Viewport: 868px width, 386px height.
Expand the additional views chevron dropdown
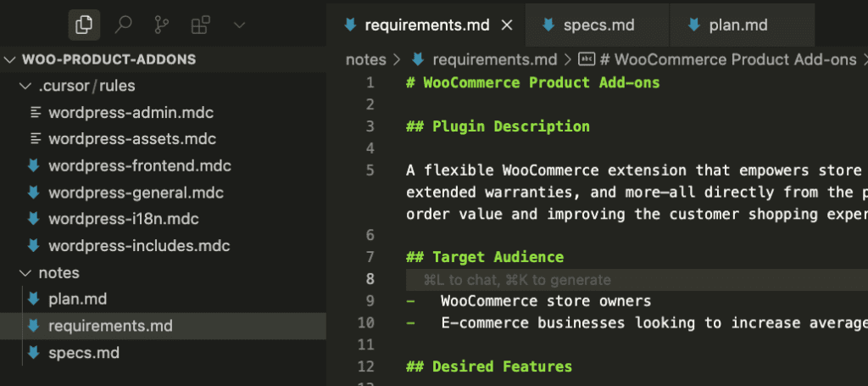(x=239, y=25)
